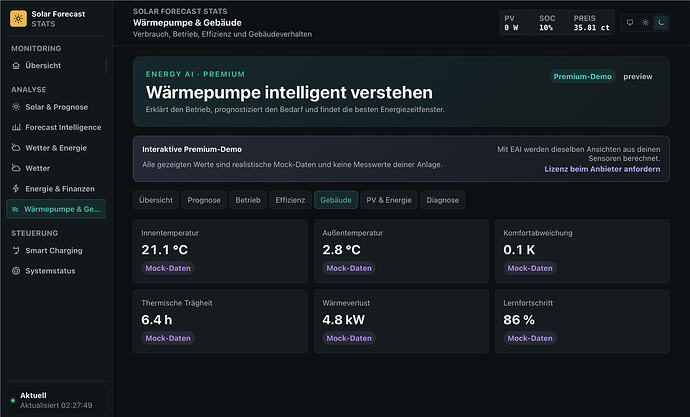Select the Effizienz tab
Image resolution: width=690 pixels, height=417 pixels.
pyautogui.click(x=290, y=200)
